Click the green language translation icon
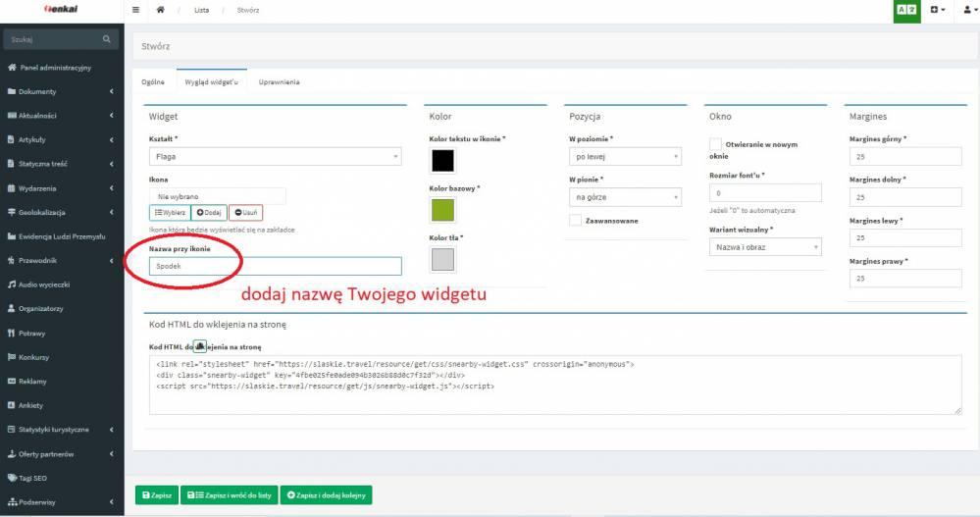Image resolution: width=980 pixels, height=517 pixels. coord(906,10)
